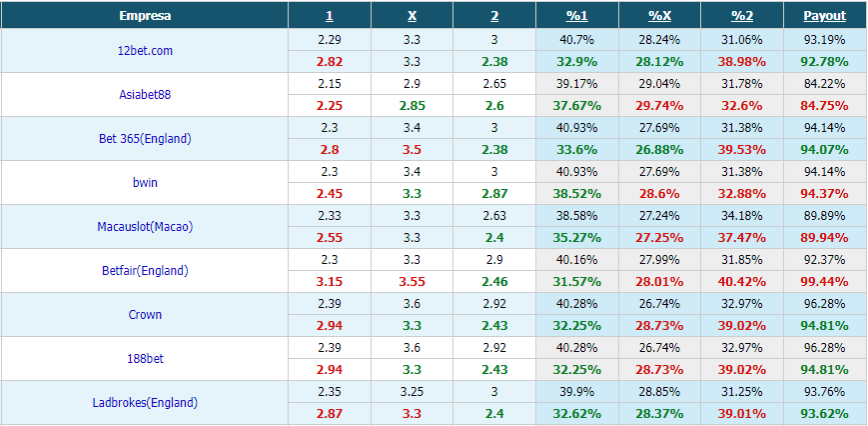Viewport: 868px width, 426px height.
Task: Click the Bet 365(England) link
Action: pyautogui.click(x=145, y=138)
